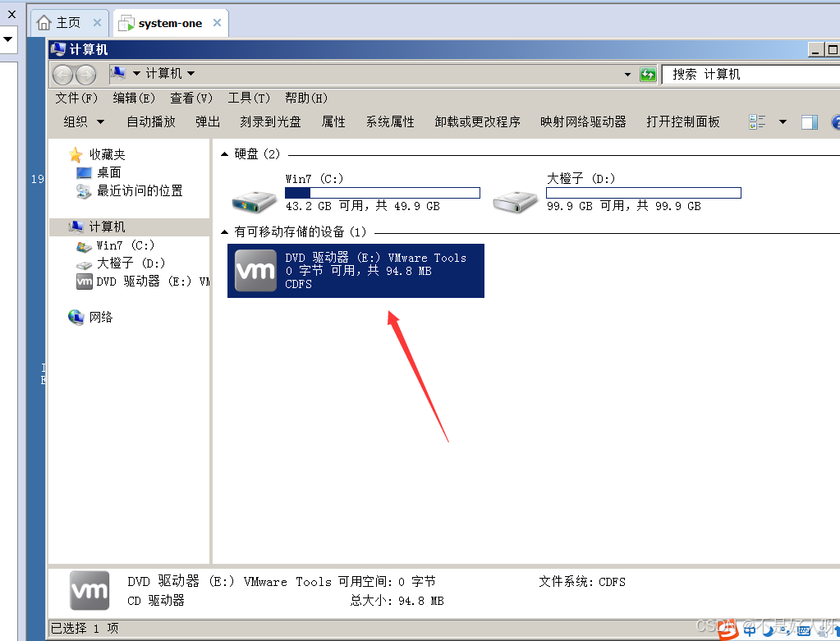Toggle Chinese/English input with the 中 icon
Viewport: 840px width, 641px height.
click(749, 630)
